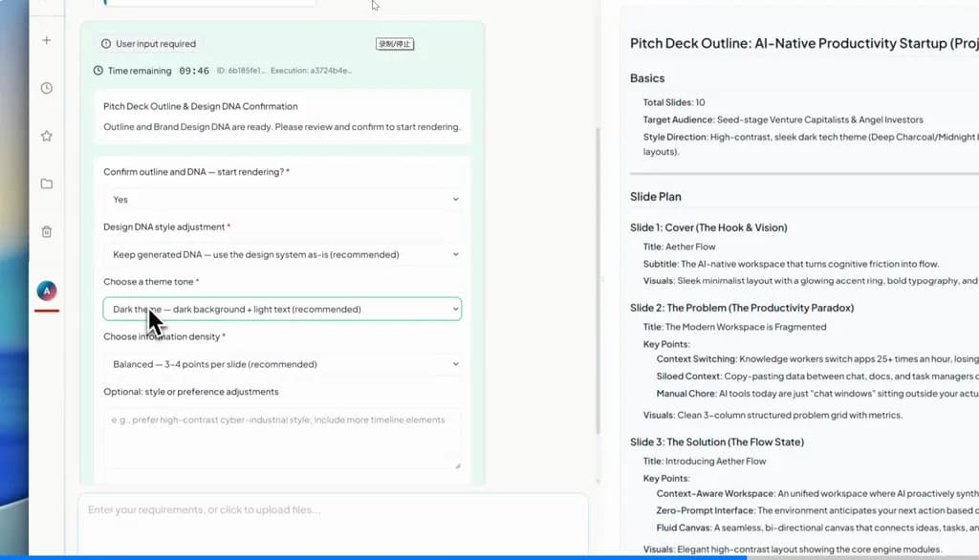The image size is (979, 560).
Task: Click the Manual Chore key point
Action: [817, 394]
